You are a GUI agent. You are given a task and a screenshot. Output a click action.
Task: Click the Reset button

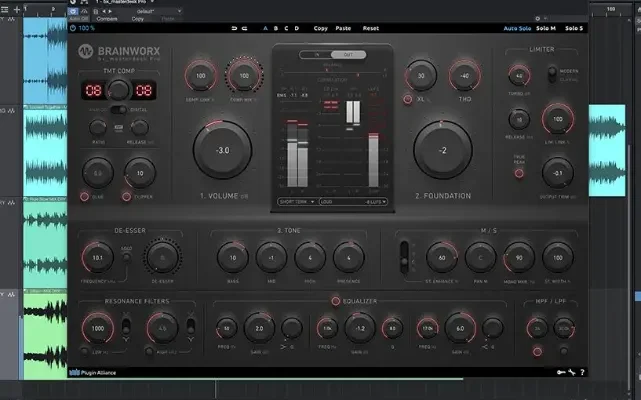click(x=371, y=28)
